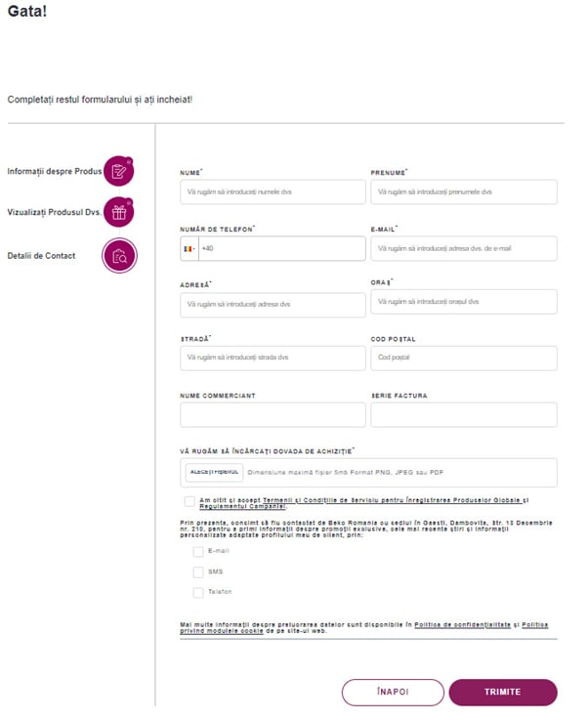This screenshot has height=720, width=588.
Task: Open the Romania flag country code selector
Action: 189,249
